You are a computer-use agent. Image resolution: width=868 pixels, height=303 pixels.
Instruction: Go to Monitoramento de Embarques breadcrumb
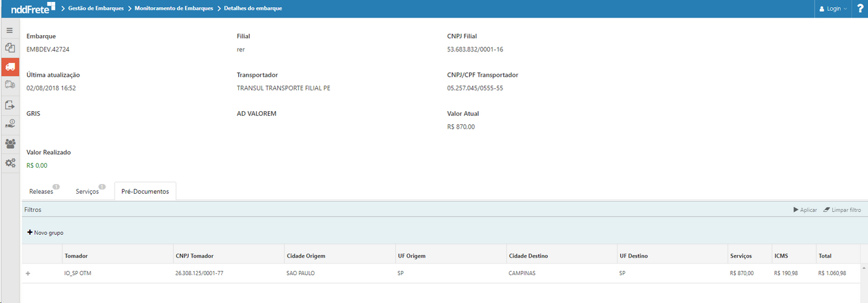173,8
